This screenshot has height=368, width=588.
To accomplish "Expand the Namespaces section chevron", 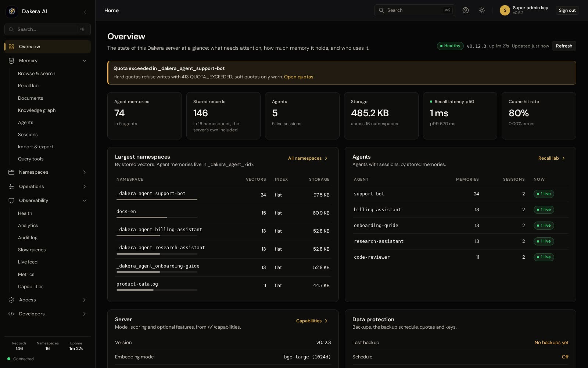I will pyautogui.click(x=85, y=172).
